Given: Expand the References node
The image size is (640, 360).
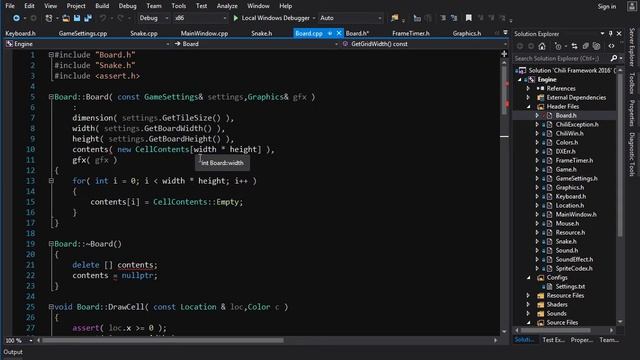Looking at the screenshot, I should [x=529, y=89].
